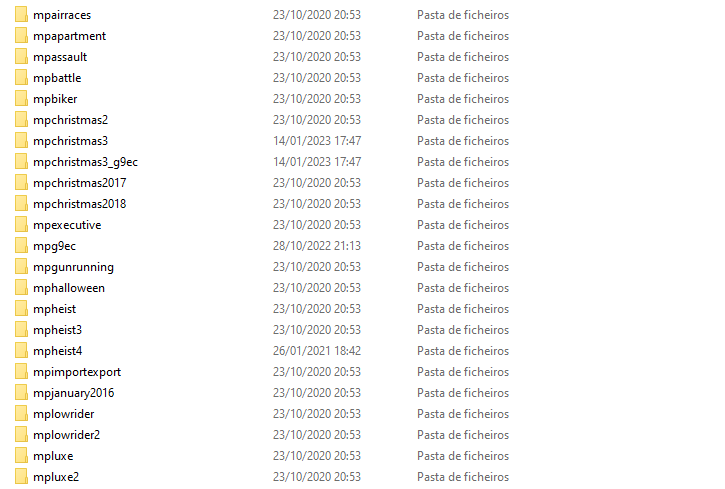Click mpchristmas3 modification date 14/01/2023 17:47
Screen dimensions: 725x489
point(317,141)
